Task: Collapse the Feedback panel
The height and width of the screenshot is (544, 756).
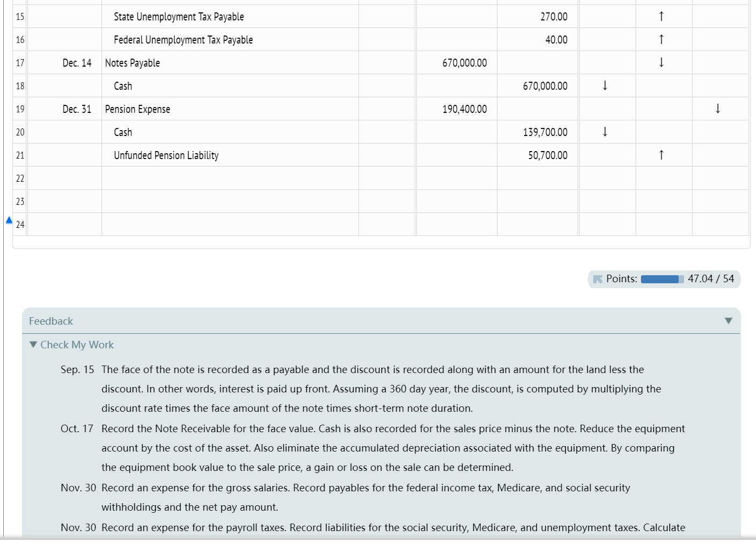Action: coord(729,320)
